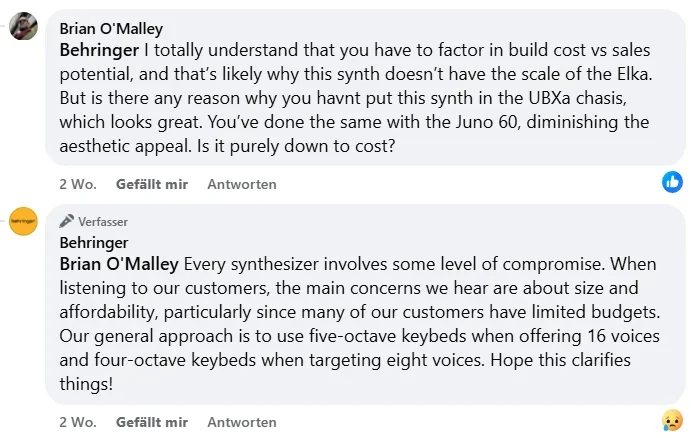Viewport: 691px width, 438px height.
Task: Click the pencil icon beside Verfasser
Action: (67, 221)
